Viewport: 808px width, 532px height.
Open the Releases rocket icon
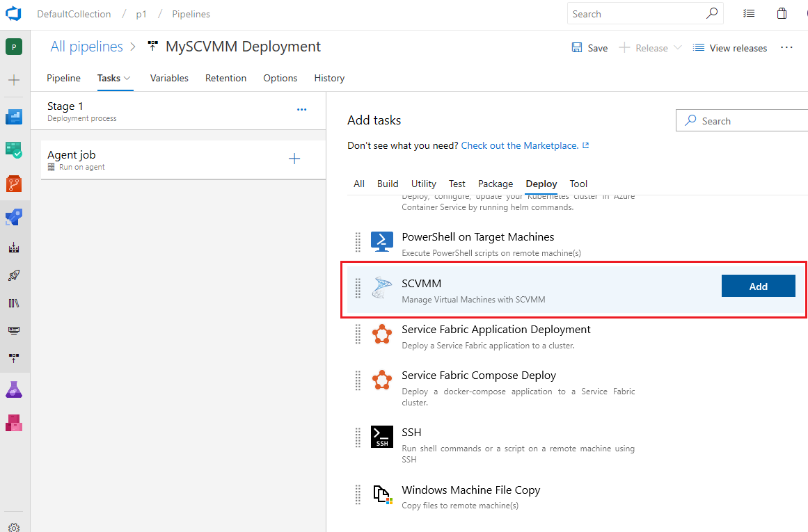(14, 275)
